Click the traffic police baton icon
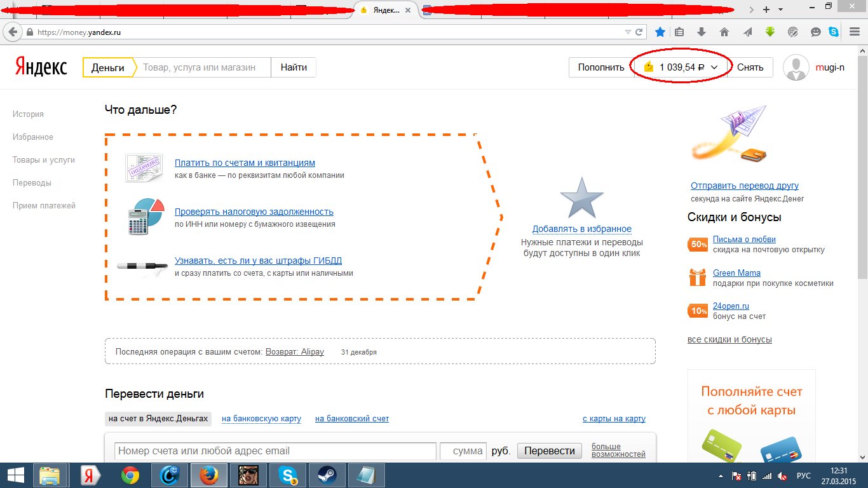The height and width of the screenshot is (488, 868). click(x=144, y=267)
